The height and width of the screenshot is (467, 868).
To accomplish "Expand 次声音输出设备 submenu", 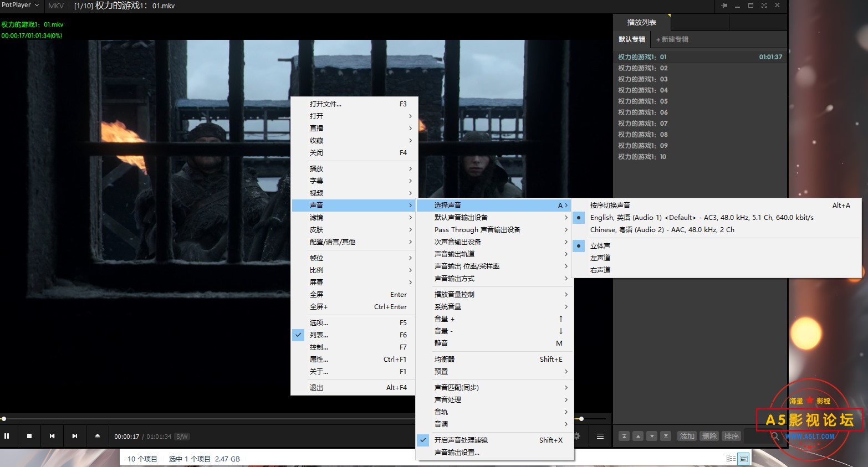I will [x=494, y=242].
